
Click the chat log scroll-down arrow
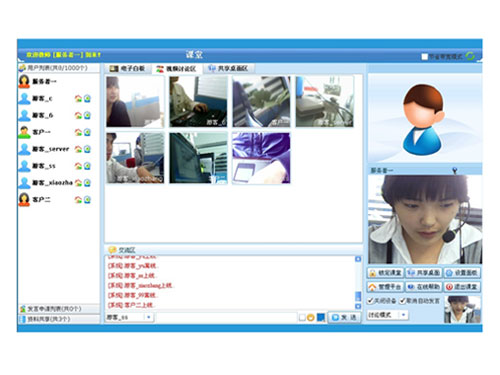358,306
